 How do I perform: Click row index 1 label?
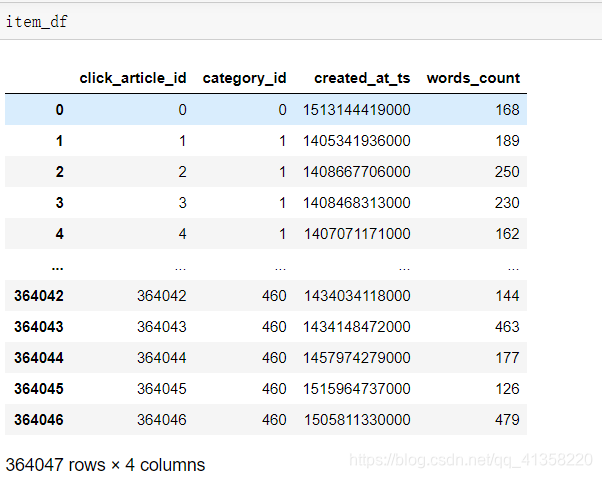[59, 141]
